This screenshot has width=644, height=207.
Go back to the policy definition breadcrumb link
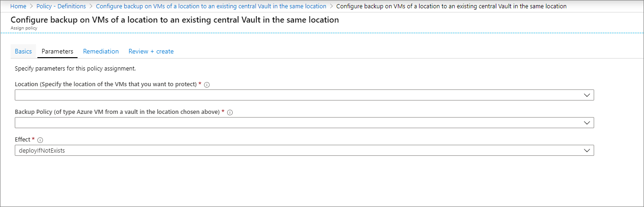(211, 6)
